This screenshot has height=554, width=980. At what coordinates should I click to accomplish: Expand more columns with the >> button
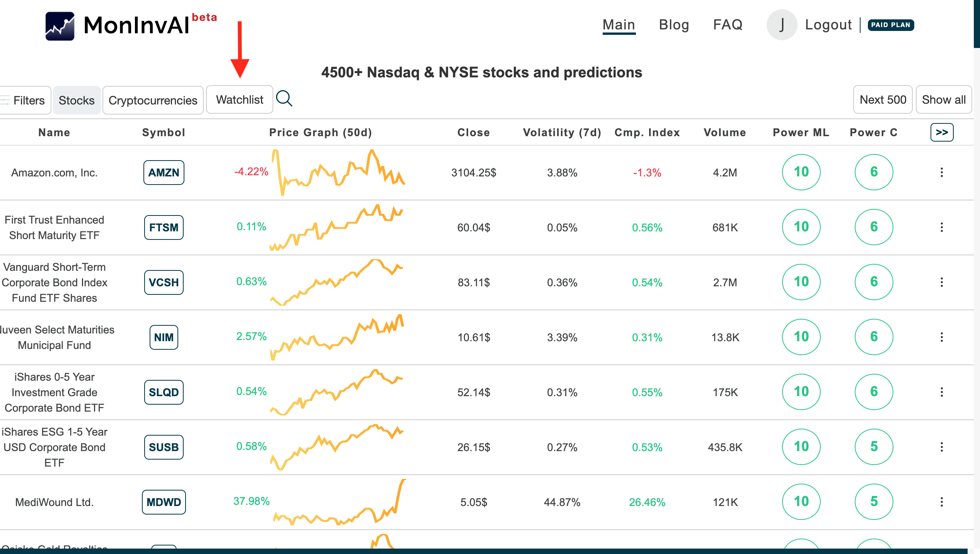942,132
